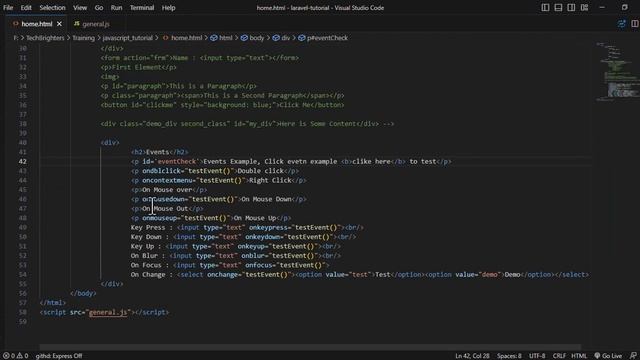Select p#eventCheck breadcrumb segment
The height and width of the screenshot is (360, 640).
coord(327,38)
